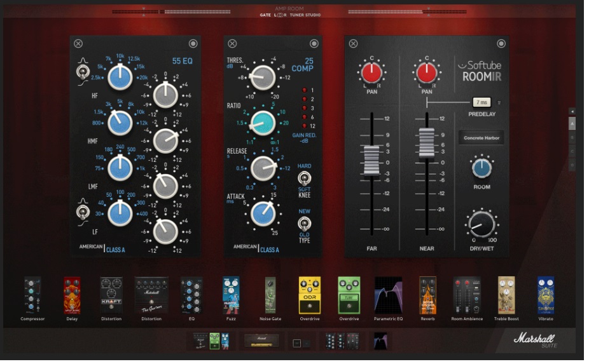This screenshot has width=589, height=364.
Task: Flip the New/Old TYPE switch
Action: 304,224
